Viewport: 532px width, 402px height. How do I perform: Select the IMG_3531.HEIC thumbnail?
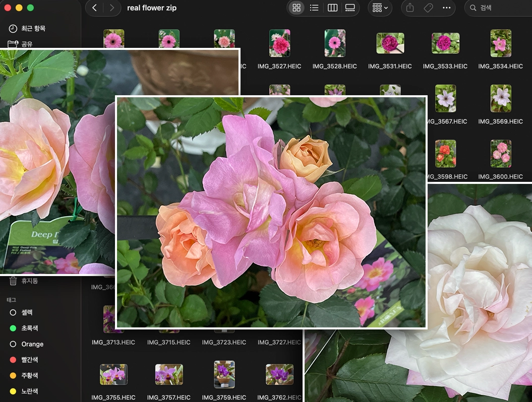pos(390,43)
